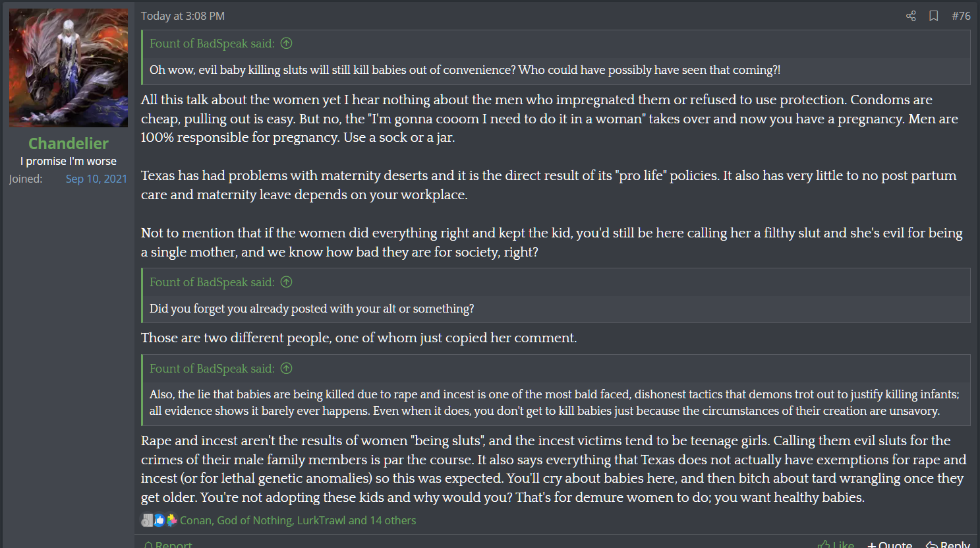Image resolution: width=980 pixels, height=548 pixels.
Task: Open Chandelier's profile via the username
Action: click(x=69, y=143)
